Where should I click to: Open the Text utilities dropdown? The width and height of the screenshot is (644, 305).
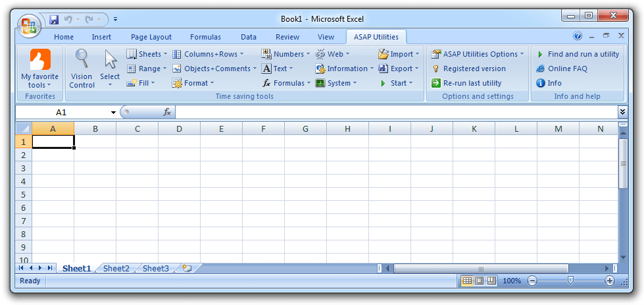(278, 69)
